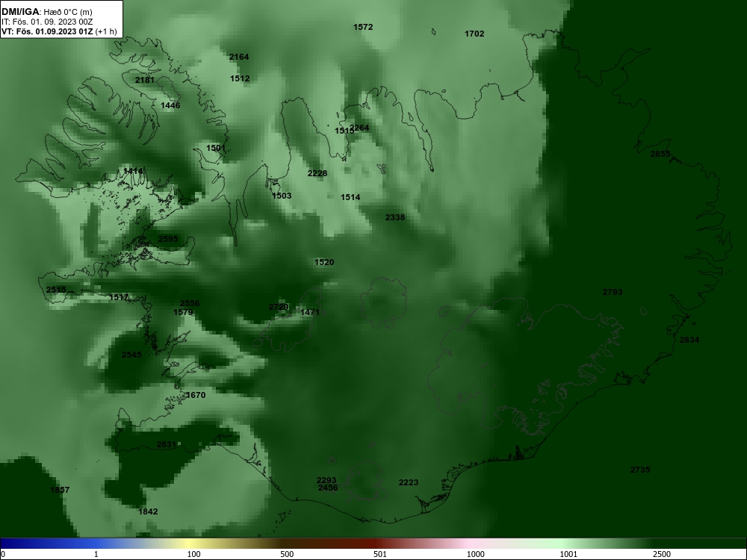Select the number 1517 on the map
The width and height of the screenshot is (747, 560).
119,298
